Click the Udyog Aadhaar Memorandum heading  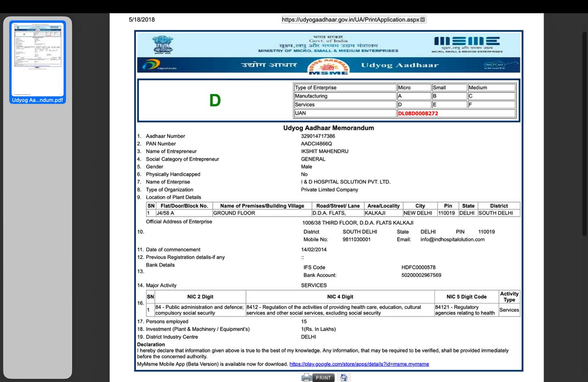click(x=328, y=128)
